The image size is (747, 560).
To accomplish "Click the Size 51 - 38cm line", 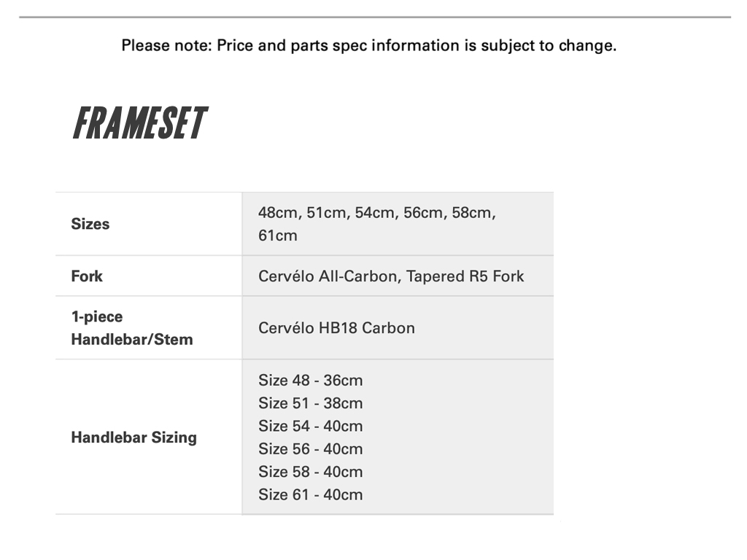I will pyautogui.click(x=310, y=403).
